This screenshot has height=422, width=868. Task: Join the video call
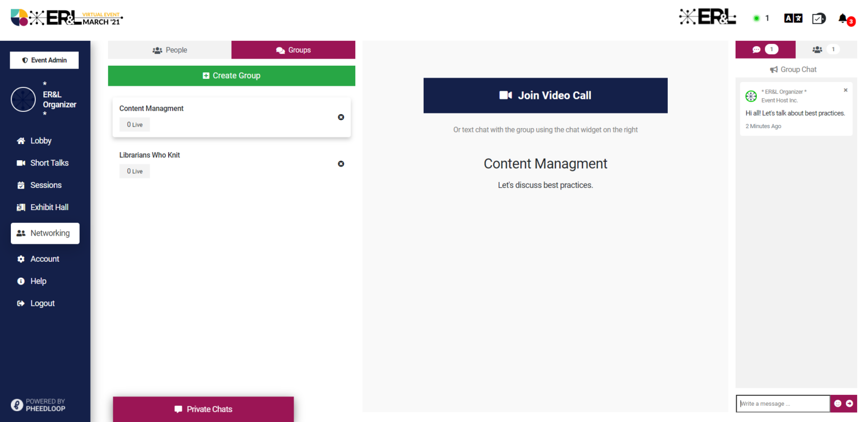[x=545, y=96]
